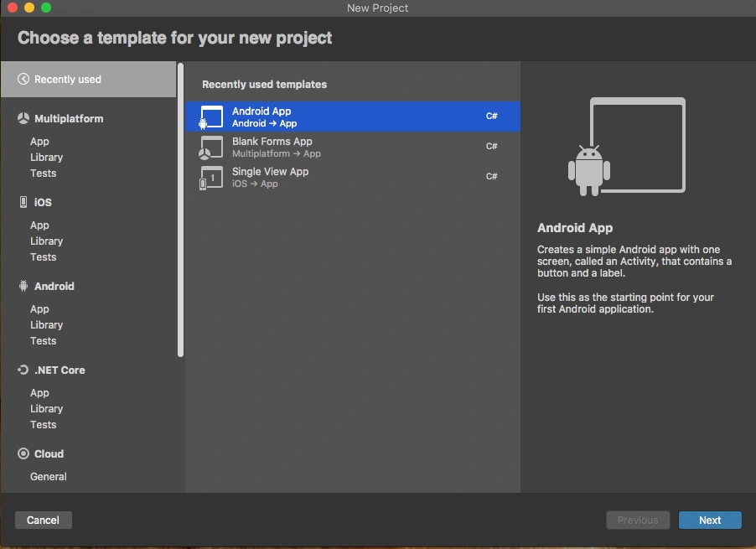Click the .NET Core category icon
Screen dimensions: 756x549
(x=23, y=370)
